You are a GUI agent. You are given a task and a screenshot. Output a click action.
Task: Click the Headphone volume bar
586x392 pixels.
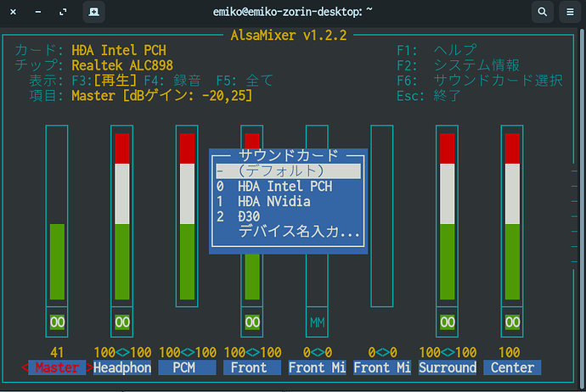121,216
